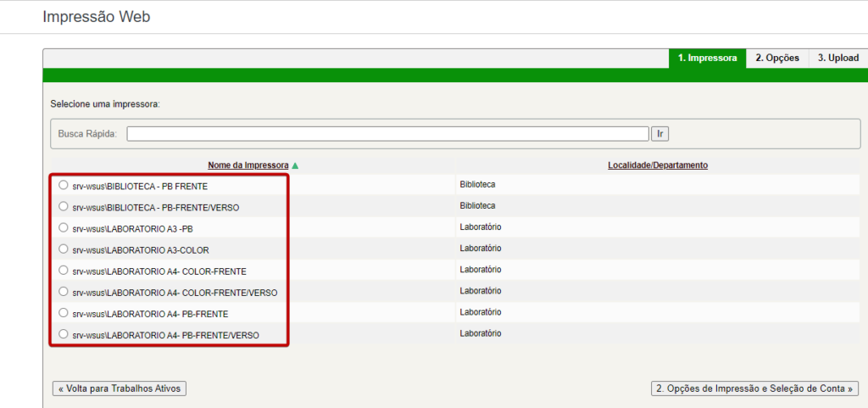
Task: Go to the 3. Upload tab
Action: point(837,58)
